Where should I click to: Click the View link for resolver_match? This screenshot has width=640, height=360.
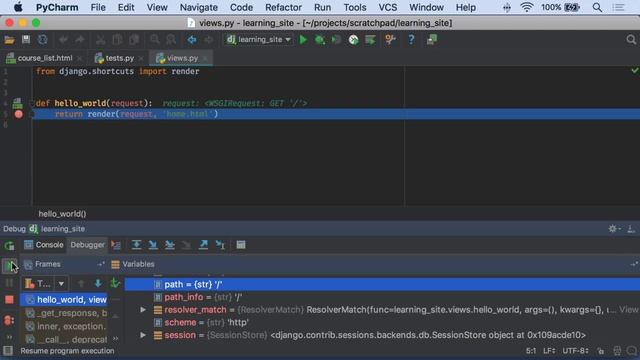pos(629,310)
